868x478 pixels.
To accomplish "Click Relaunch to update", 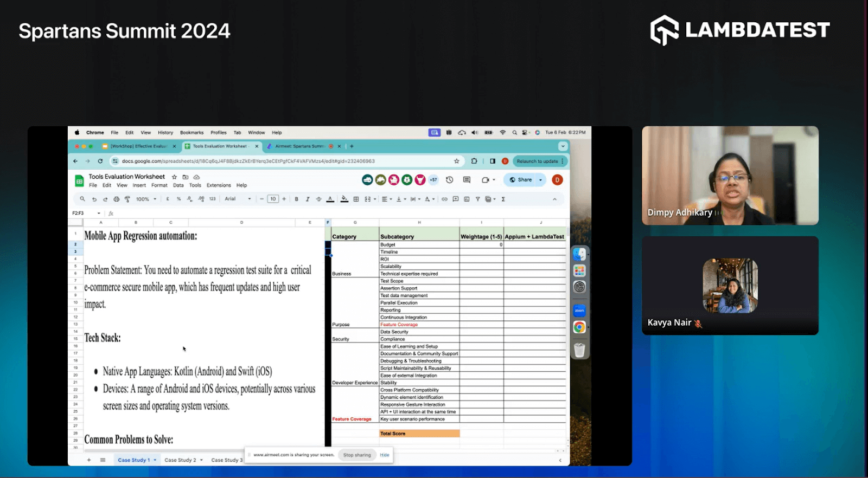I will [x=539, y=161].
